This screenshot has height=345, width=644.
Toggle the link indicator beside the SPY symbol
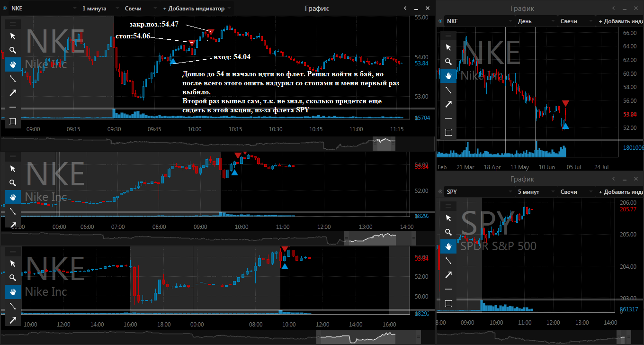(441, 191)
